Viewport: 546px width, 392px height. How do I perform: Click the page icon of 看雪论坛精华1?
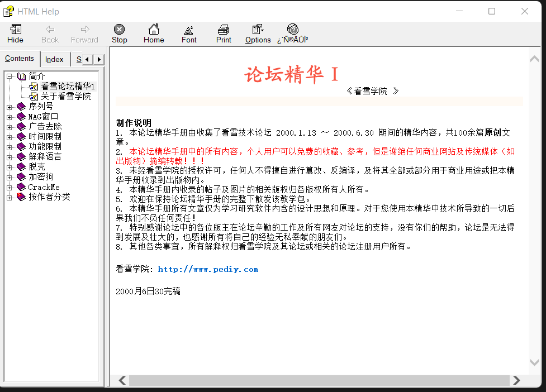tap(34, 86)
